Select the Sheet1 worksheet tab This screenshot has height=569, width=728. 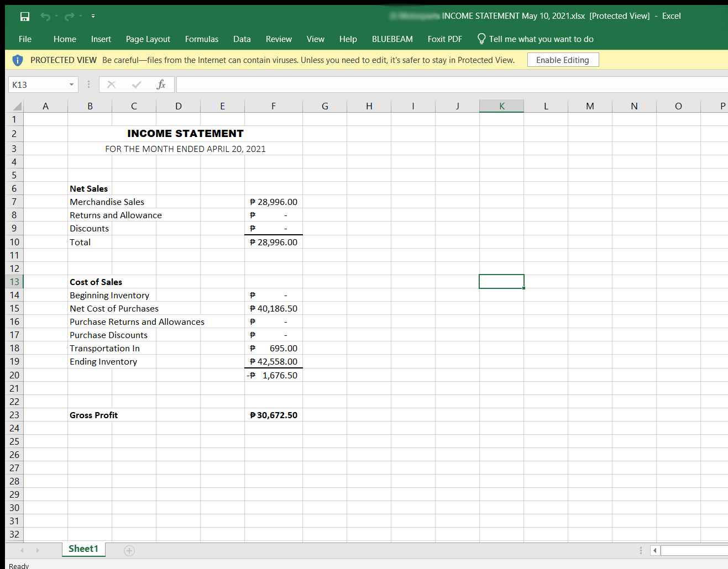[x=83, y=549]
